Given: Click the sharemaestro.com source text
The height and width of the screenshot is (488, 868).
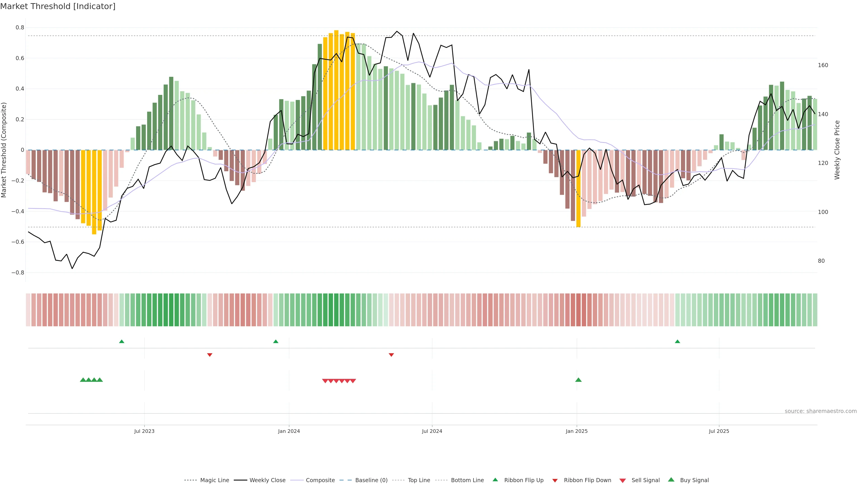Looking at the screenshot, I should tap(821, 411).
